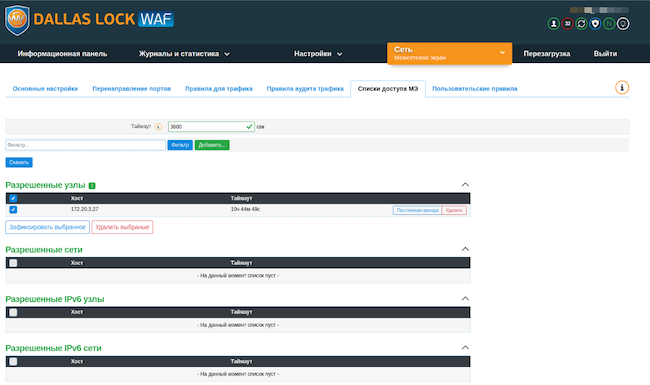Collapse the Разрешенные IPv6 узлы section
Viewport: 650px width, 385px height.
tap(465, 298)
